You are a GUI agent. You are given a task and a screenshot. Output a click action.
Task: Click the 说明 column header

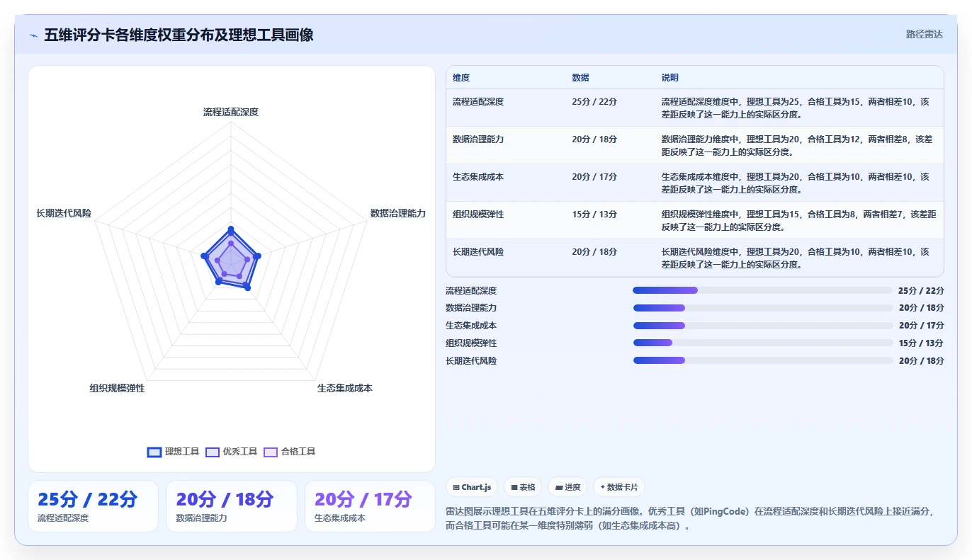click(670, 78)
